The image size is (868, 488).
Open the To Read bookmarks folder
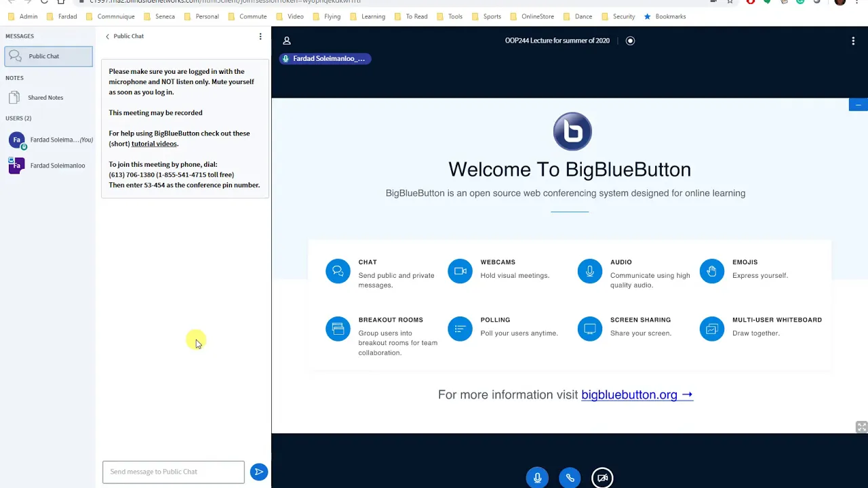click(x=411, y=16)
